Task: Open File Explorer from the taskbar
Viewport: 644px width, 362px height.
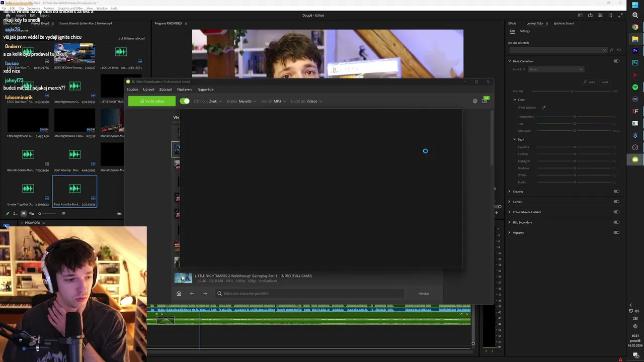Action: click(x=635, y=39)
